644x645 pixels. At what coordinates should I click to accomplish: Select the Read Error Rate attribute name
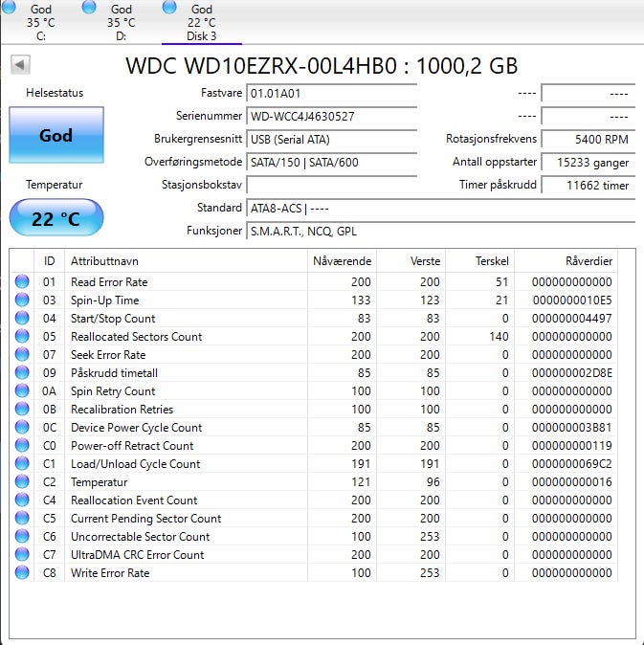(x=109, y=281)
